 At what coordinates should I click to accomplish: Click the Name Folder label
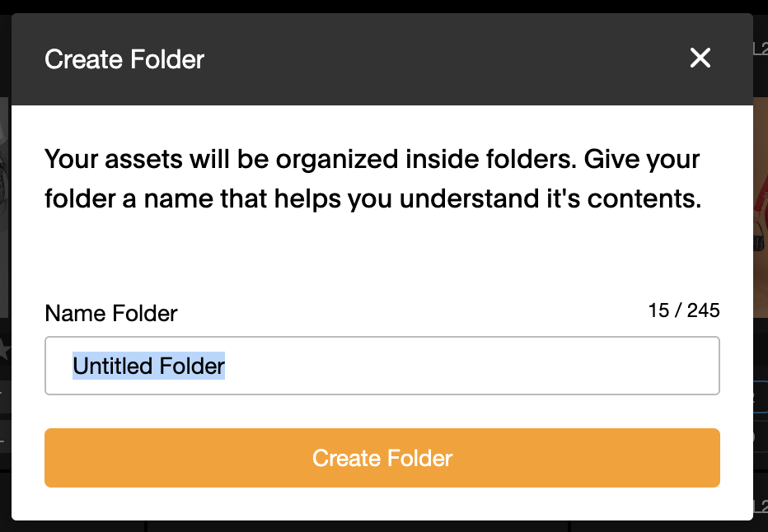coord(111,313)
